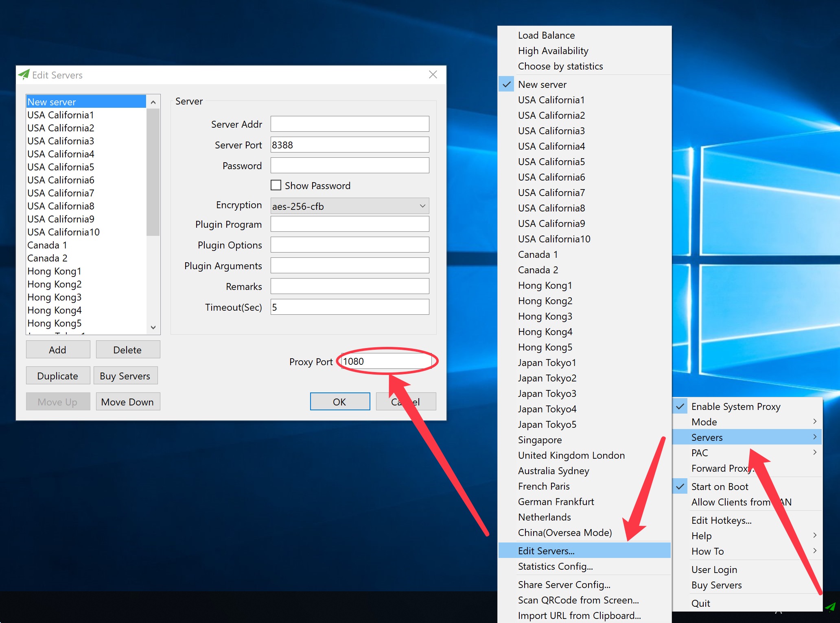Select Edit Servers... menu entry
This screenshot has height=623, width=840.
[546, 551]
